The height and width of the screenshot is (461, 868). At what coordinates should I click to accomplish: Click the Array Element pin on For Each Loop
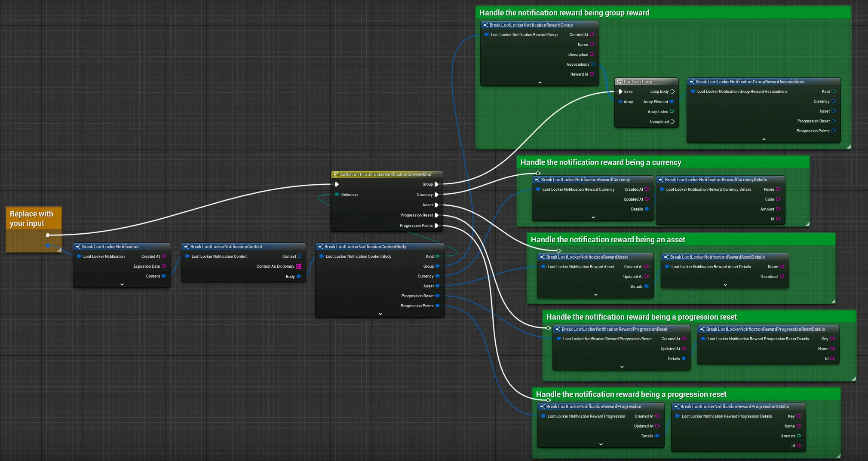(x=672, y=102)
